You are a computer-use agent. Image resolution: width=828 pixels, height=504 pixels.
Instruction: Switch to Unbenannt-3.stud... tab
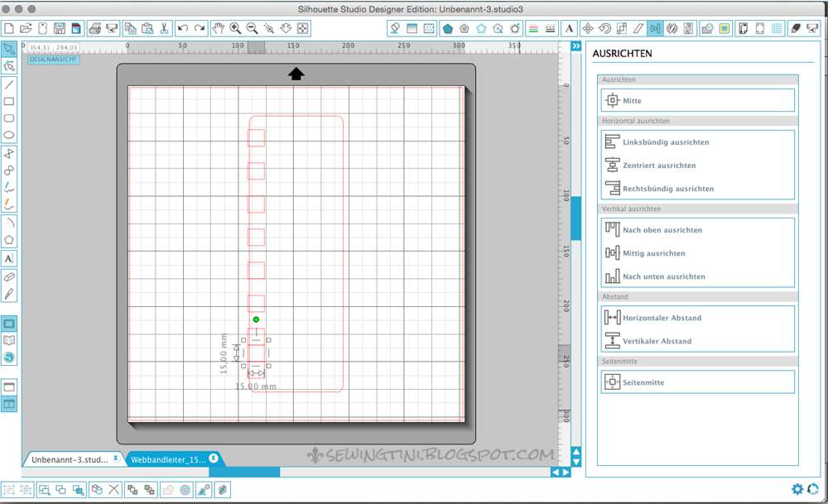[70, 459]
